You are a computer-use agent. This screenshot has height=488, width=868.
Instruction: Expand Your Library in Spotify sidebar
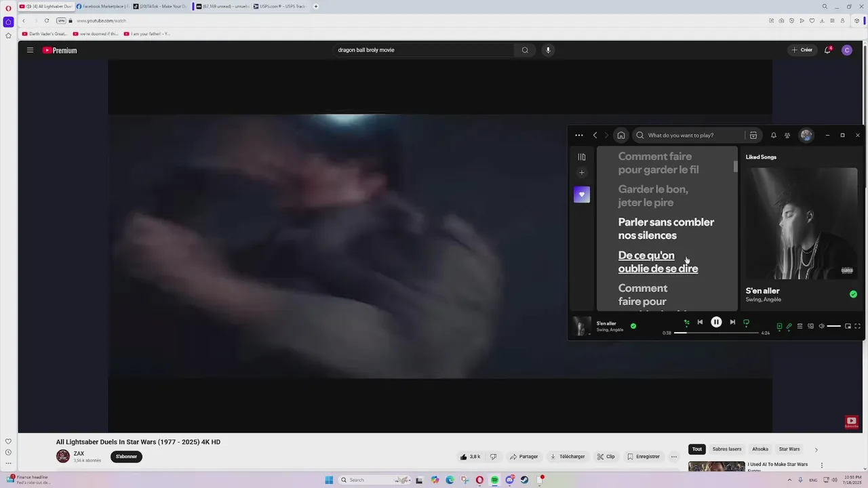(x=582, y=157)
